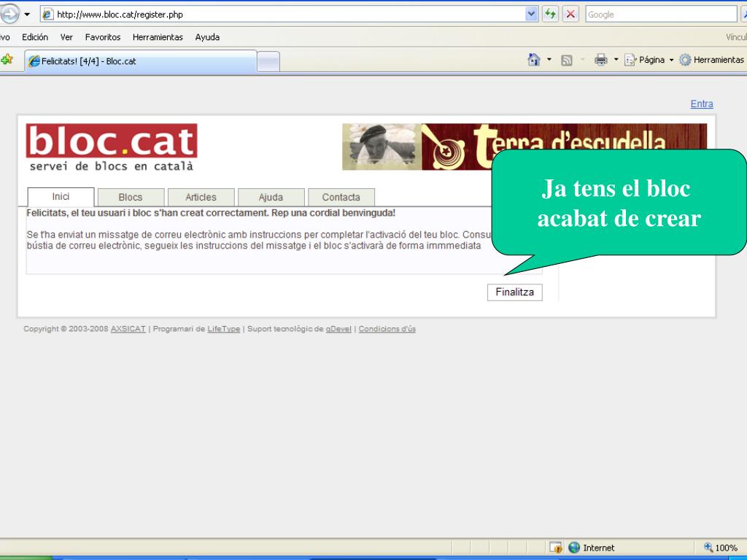
Task: Expand the Home button dropdown arrow
Action: (549, 60)
